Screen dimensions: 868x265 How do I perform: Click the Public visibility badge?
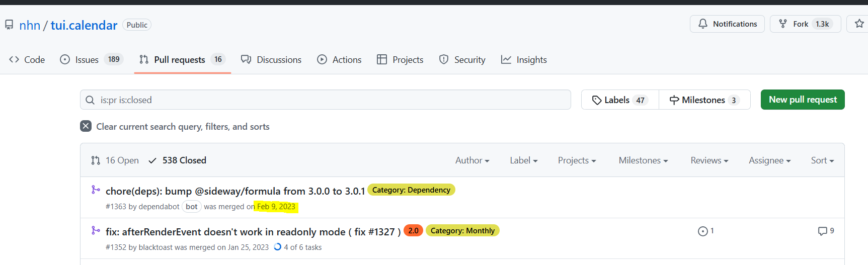click(137, 25)
